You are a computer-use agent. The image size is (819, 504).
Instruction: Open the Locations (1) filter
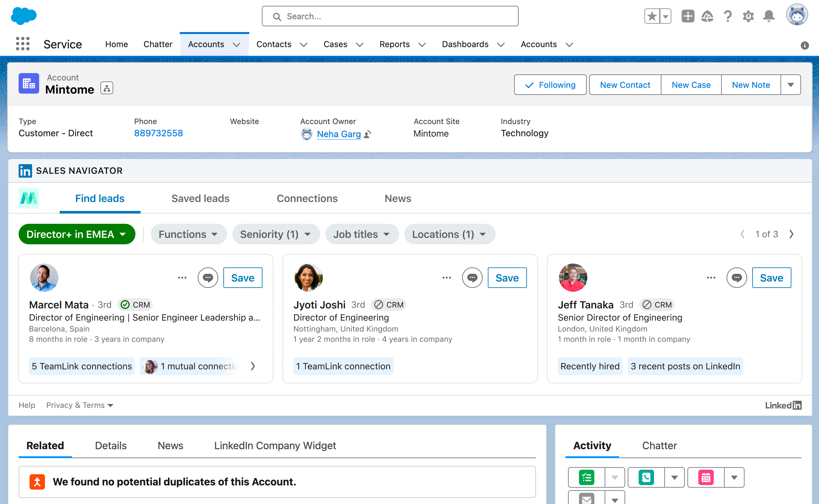tap(449, 234)
